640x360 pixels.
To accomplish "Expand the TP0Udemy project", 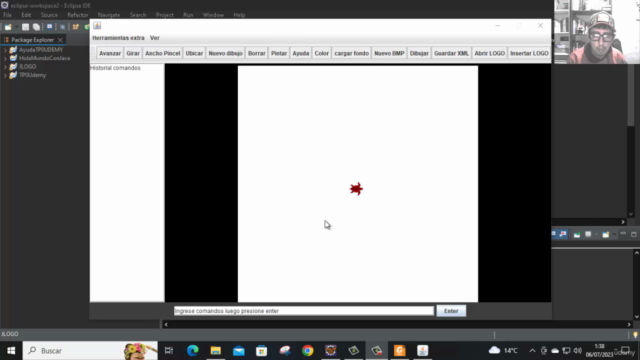I will coord(5,76).
